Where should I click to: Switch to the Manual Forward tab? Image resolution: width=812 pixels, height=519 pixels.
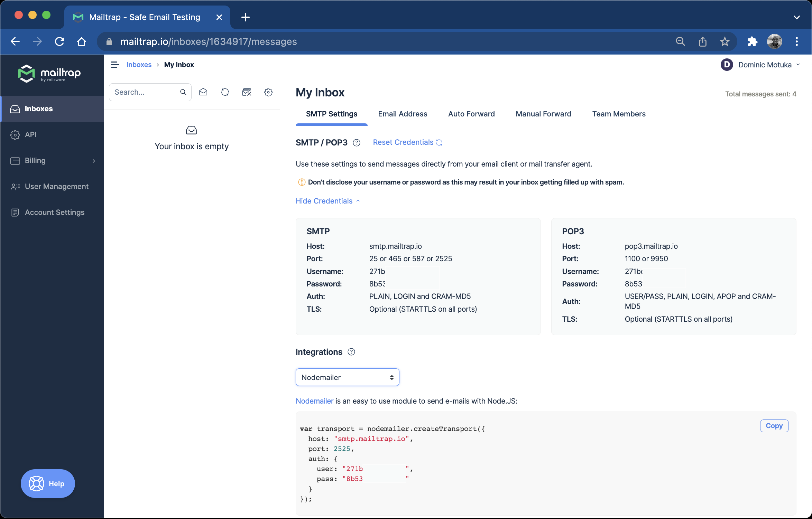[x=543, y=114]
